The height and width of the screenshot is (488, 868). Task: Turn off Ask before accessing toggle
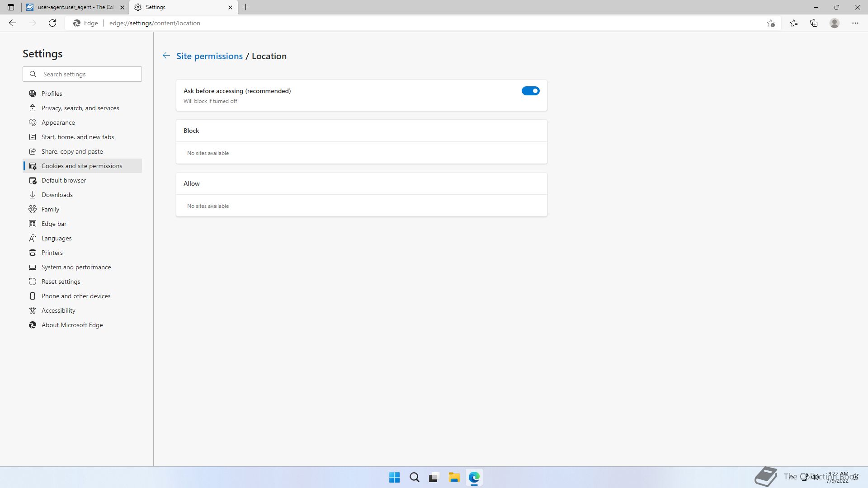(530, 91)
